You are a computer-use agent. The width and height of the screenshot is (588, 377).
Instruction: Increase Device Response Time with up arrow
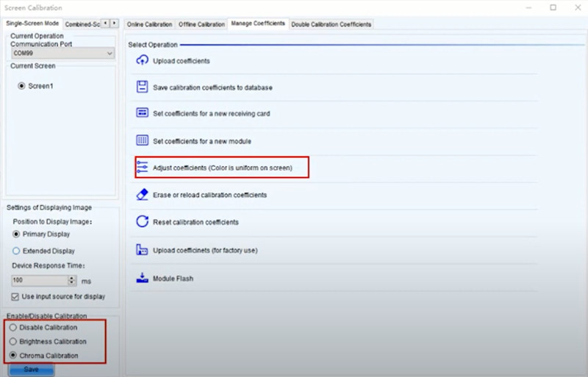pos(71,278)
